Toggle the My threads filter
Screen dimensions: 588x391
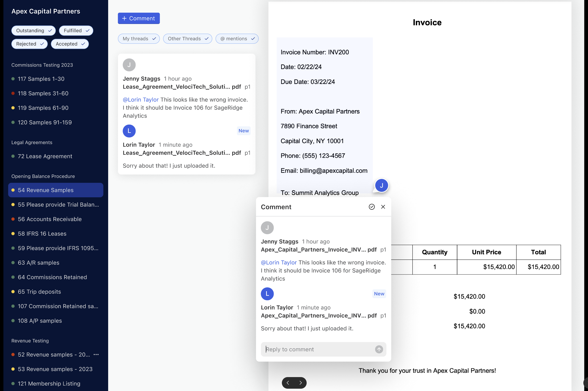(139, 38)
